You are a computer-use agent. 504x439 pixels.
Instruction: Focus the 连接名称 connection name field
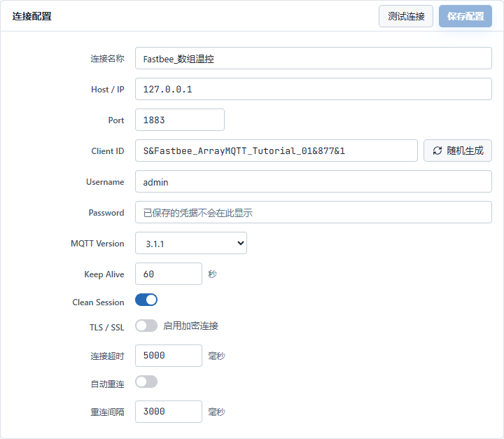point(314,58)
